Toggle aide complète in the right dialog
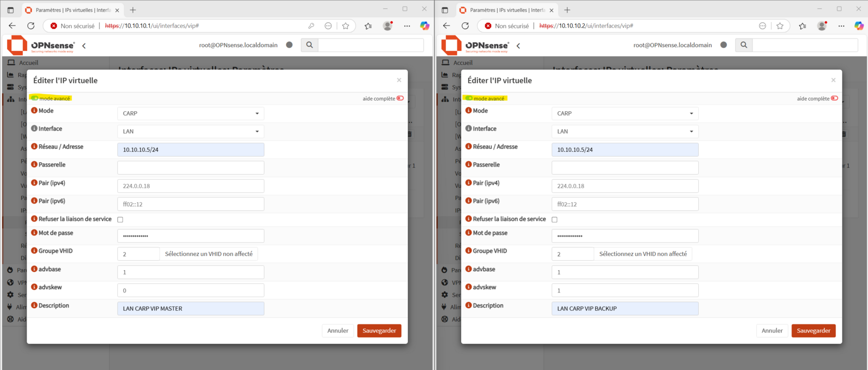 (834, 98)
